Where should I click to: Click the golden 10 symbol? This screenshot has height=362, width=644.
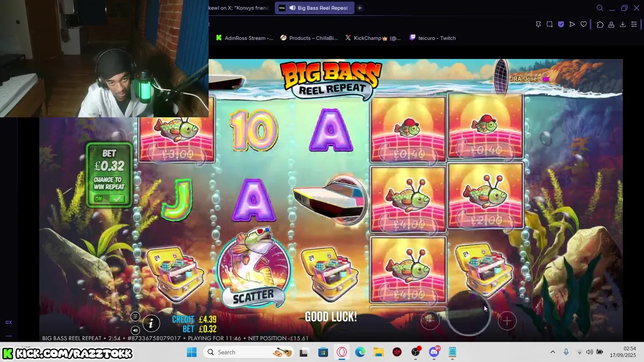click(x=254, y=131)
